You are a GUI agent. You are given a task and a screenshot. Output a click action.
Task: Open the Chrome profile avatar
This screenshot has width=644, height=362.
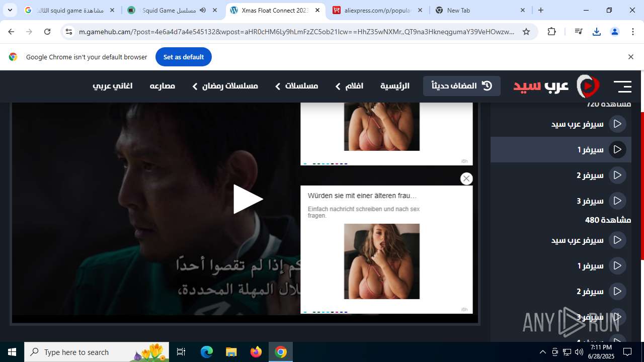point(615,32)
